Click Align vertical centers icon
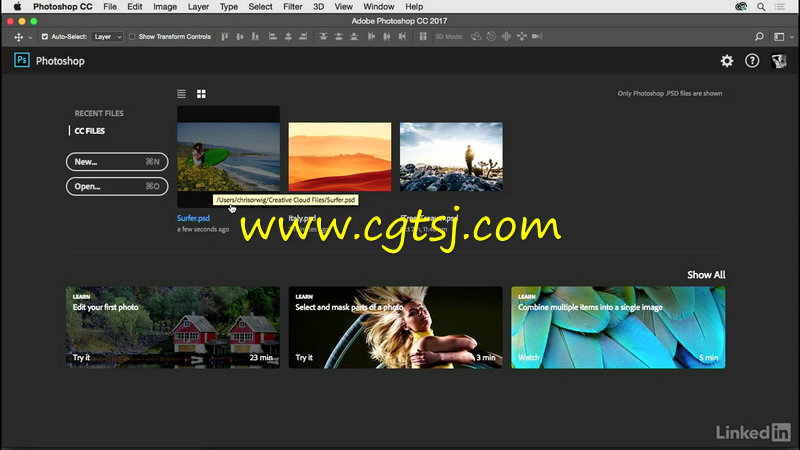This screenshot has height=450, width=800. (x=240, y=37)
